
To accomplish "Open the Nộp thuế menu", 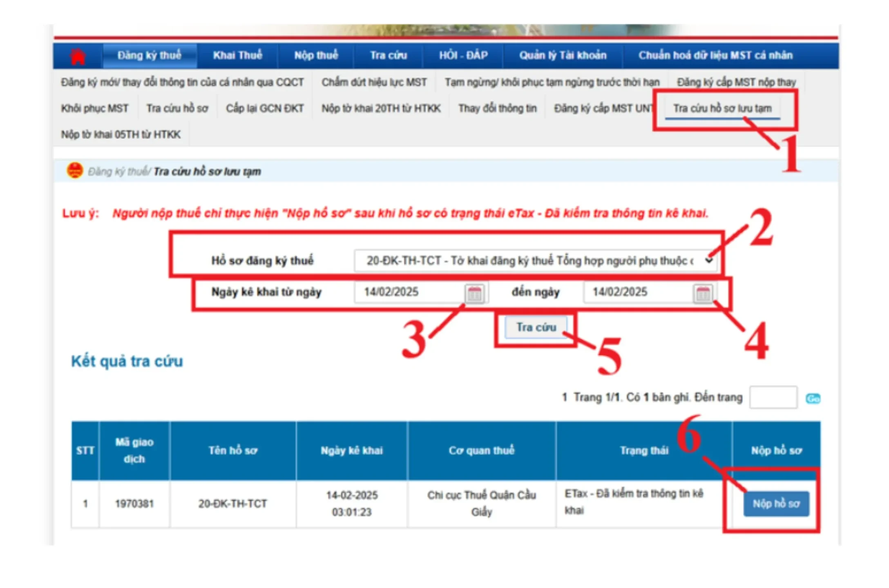I will point(316,56).
